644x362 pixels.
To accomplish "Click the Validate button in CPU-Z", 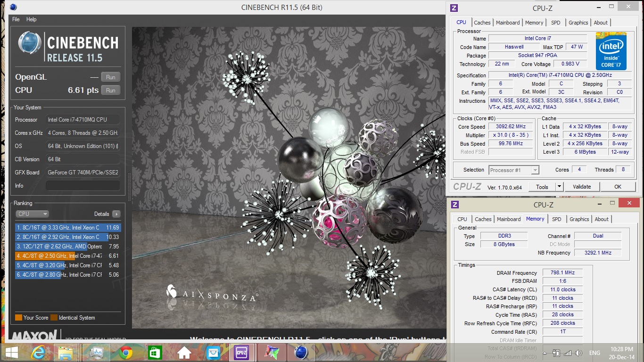I will point(582,187).
